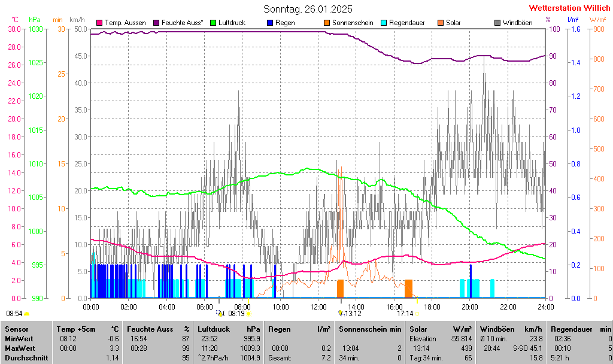Click the 'Solar' table header
The height and width of the screenshot is (364, 613).
(x=418, y=329)
